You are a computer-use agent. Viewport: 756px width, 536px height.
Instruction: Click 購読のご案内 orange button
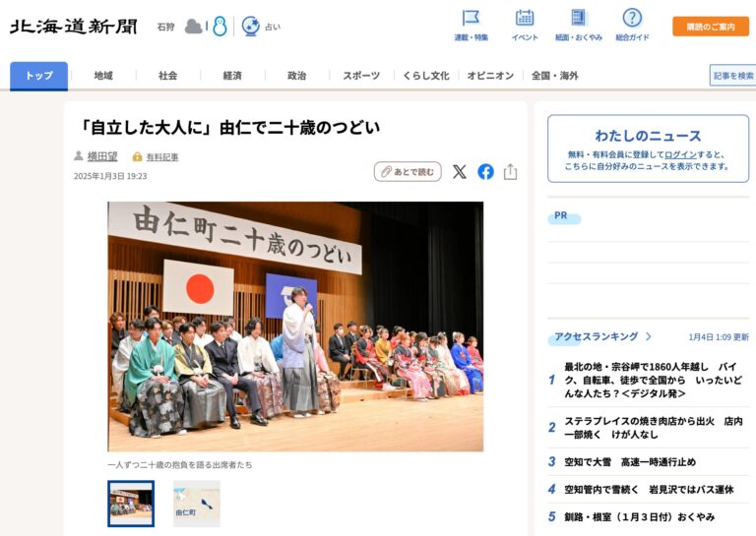[710, 27]
